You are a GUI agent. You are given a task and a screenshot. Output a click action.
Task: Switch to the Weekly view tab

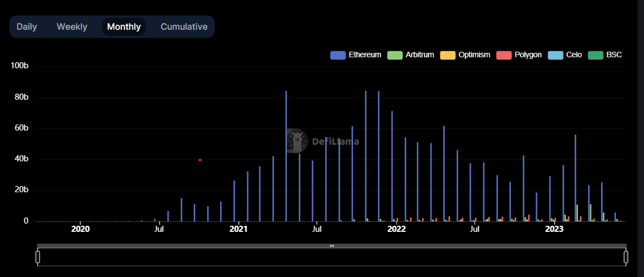tap(72, 27)
